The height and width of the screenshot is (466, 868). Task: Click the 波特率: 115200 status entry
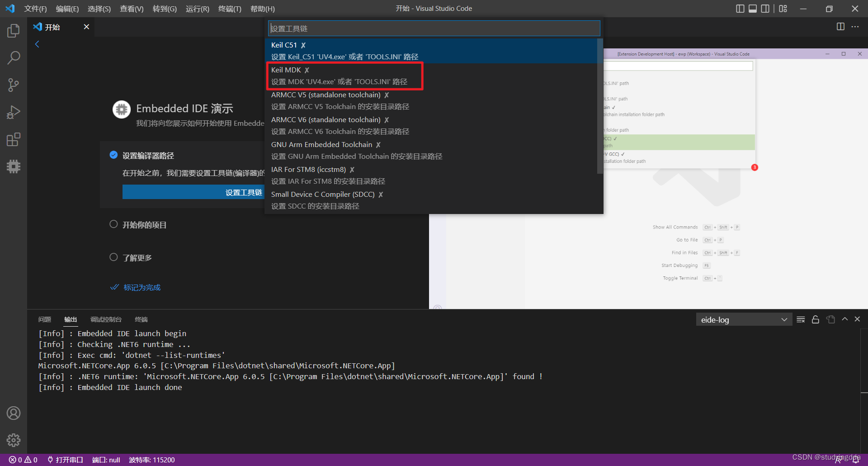point(151,460)
